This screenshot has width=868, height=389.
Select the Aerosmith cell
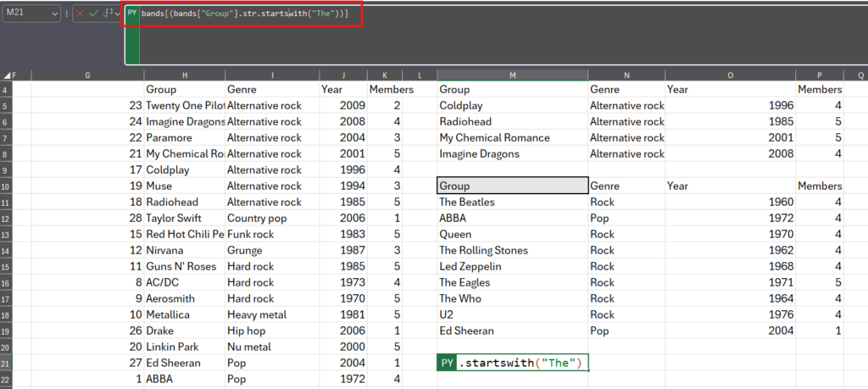click(x=184, y=298)
